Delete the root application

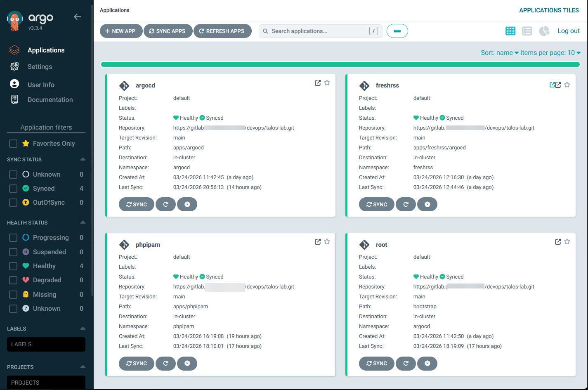tap(427, 364)
